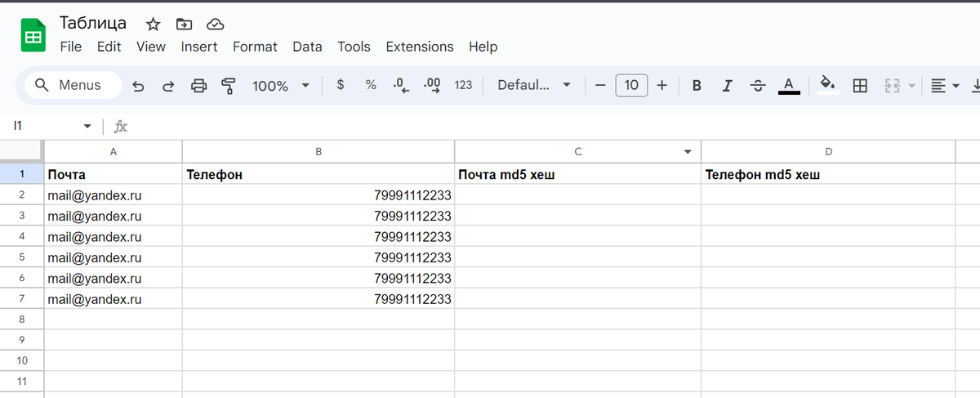Toggle strikethrough formatting
Screen dimensions: 980x398
click(758, 85)
